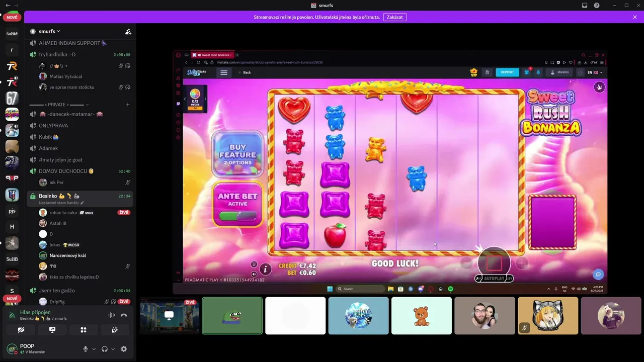Decrease bet with minus button
Screen dimensions: 644x362
coord(466,262)
